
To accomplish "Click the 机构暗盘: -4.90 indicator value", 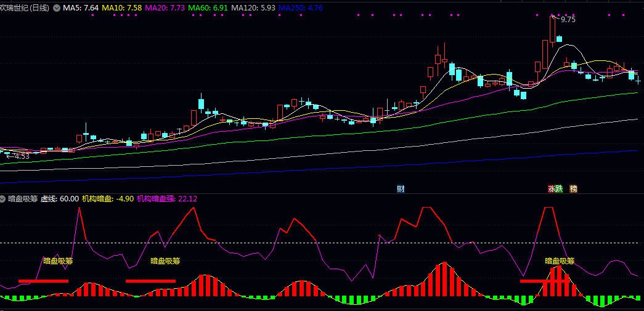I will [x=108, y=199].
